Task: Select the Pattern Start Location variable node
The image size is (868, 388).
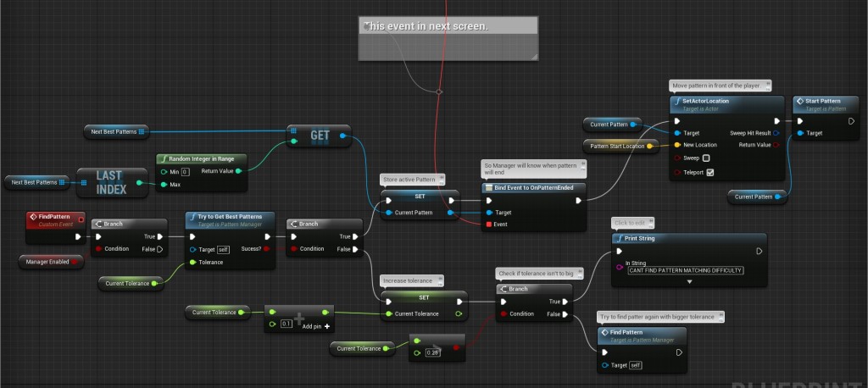Action: click(x=620, y=146)
